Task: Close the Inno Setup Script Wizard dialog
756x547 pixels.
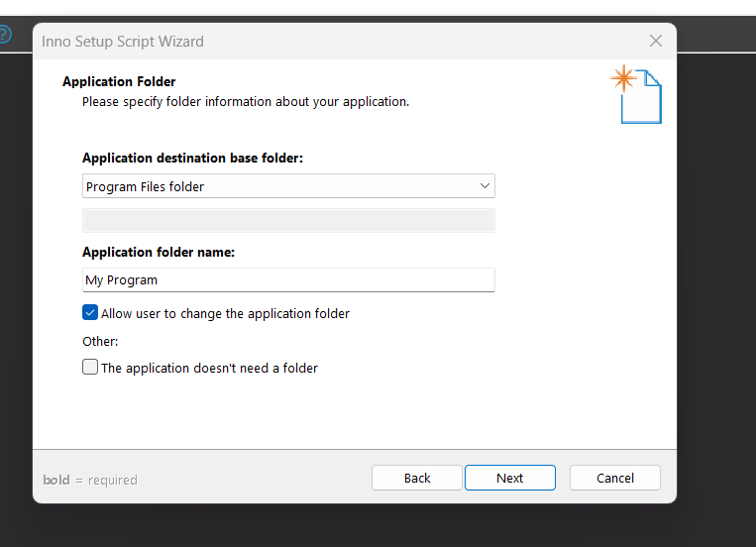Action: 655,42
